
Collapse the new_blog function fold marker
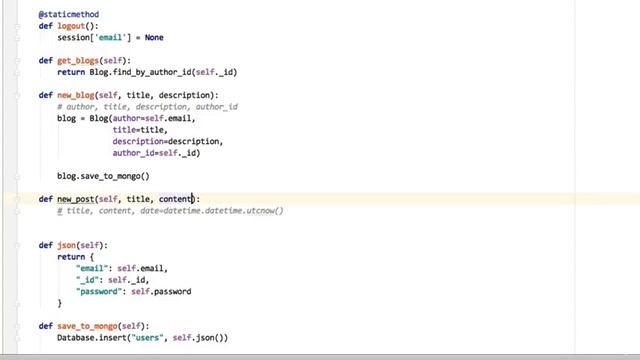point(18,96)
